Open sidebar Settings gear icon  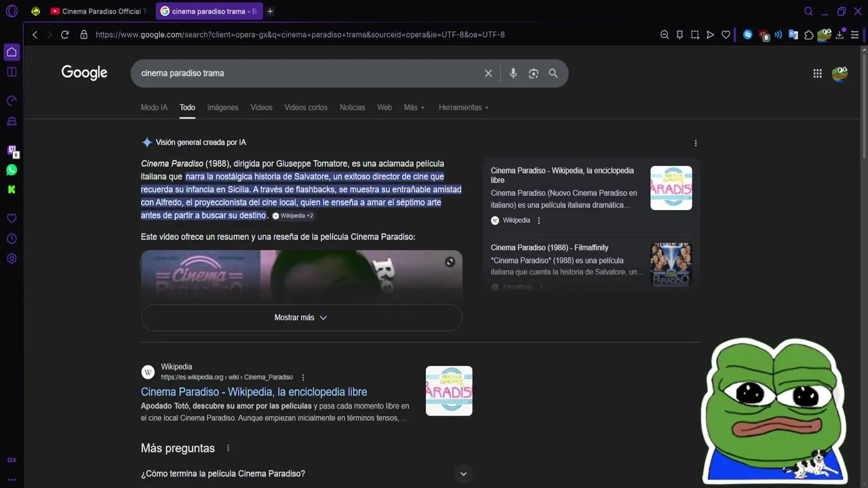coord(12,258)
